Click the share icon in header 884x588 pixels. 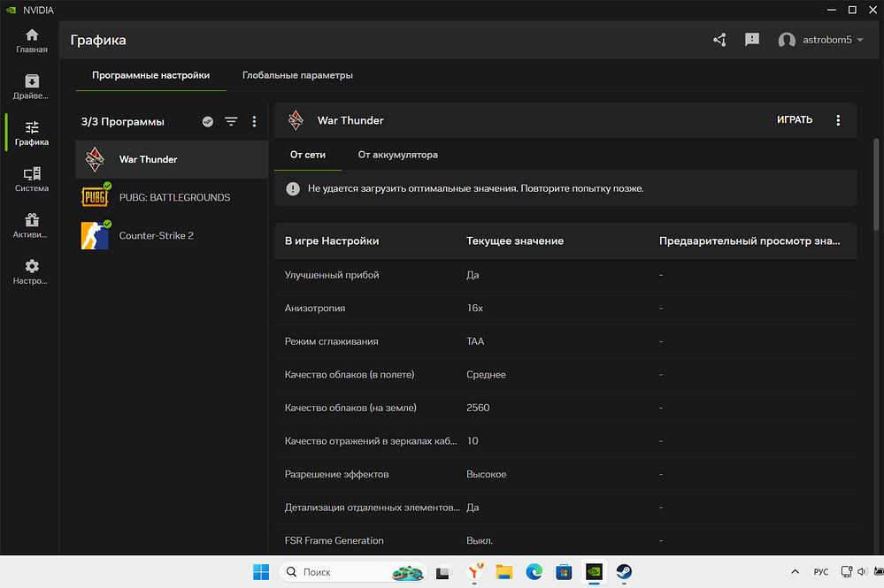click(719, 40)
